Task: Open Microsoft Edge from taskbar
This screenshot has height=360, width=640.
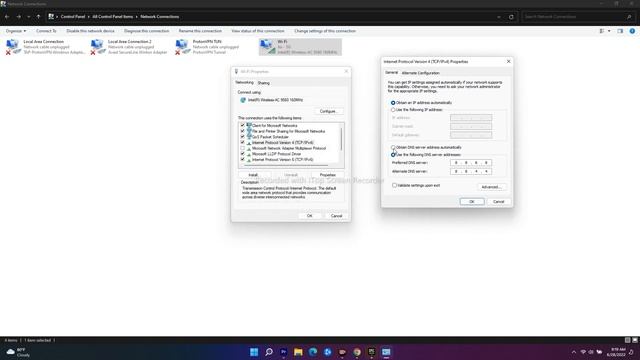Action: [313, 352]
